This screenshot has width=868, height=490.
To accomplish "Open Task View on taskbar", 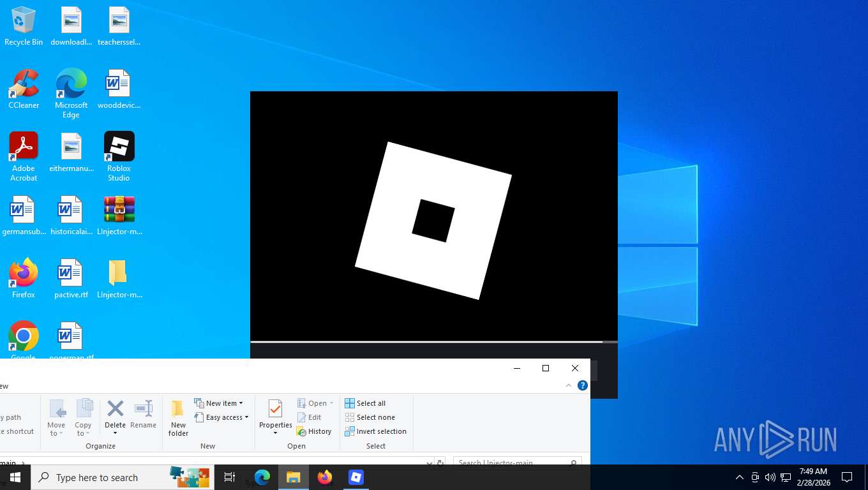I will (x=230, y=477).
